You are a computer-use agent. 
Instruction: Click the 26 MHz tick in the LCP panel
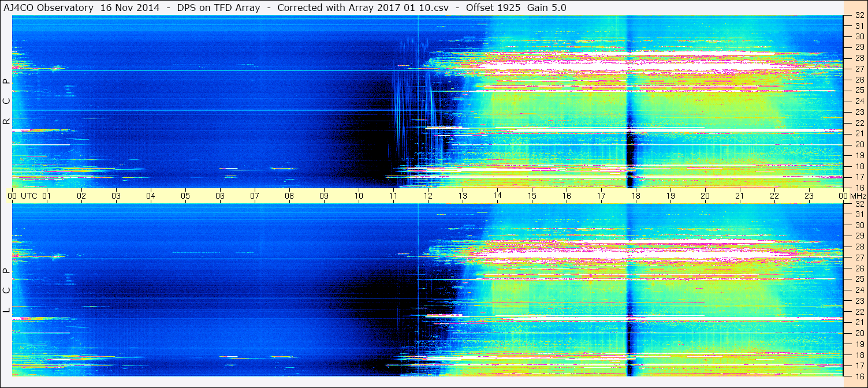[859, 268]
